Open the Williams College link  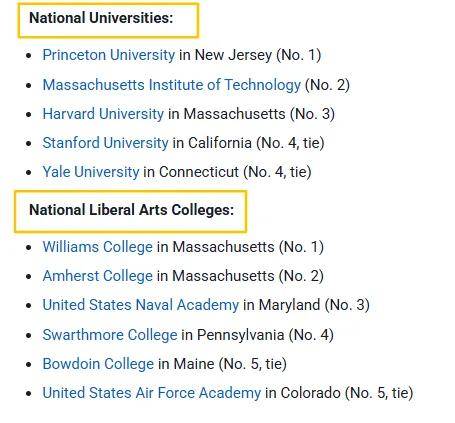pos(98,247)
